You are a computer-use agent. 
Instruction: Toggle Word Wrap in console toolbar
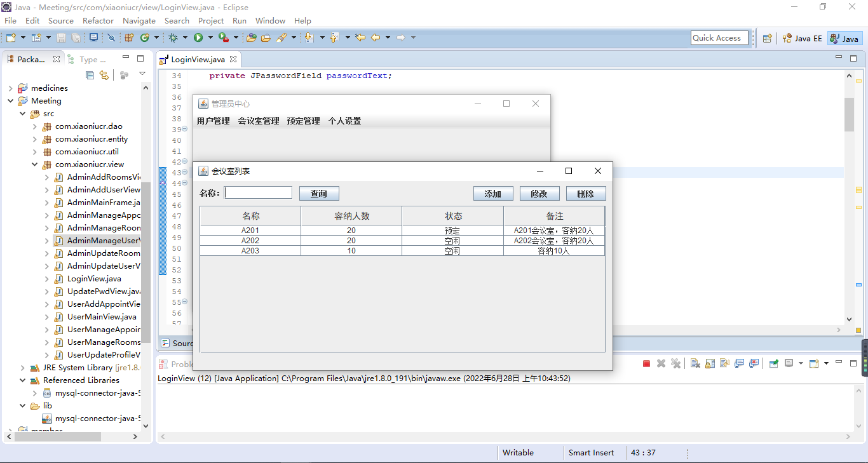point(724,363)
